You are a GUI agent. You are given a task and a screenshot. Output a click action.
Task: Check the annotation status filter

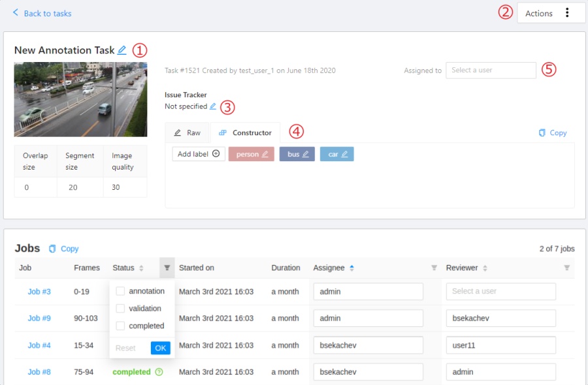click(x=120, y=291)
